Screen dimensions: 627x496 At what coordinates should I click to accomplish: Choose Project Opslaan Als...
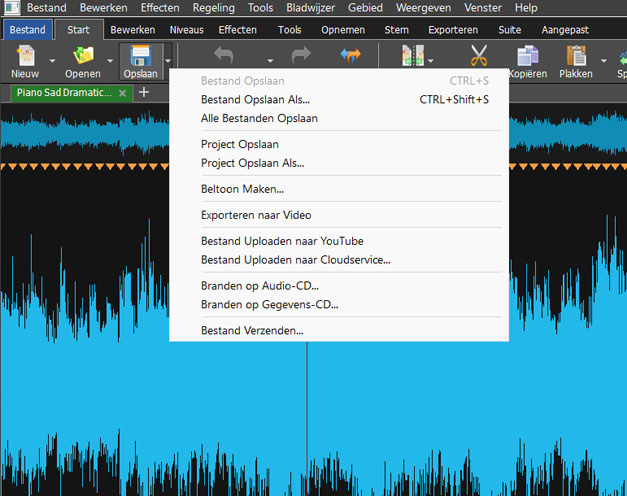[339, 163]
